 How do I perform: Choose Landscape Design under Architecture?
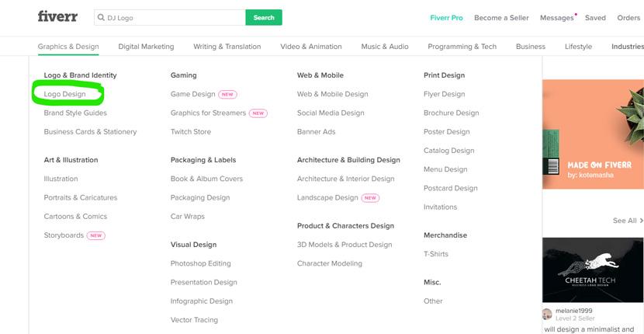[x=327, y=198]
